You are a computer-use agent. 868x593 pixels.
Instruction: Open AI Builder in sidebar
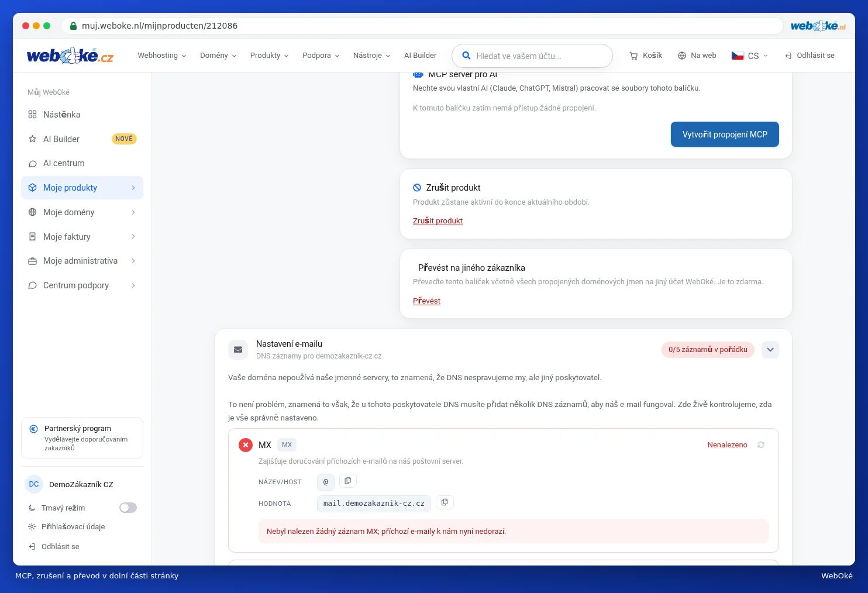[82, 139]
